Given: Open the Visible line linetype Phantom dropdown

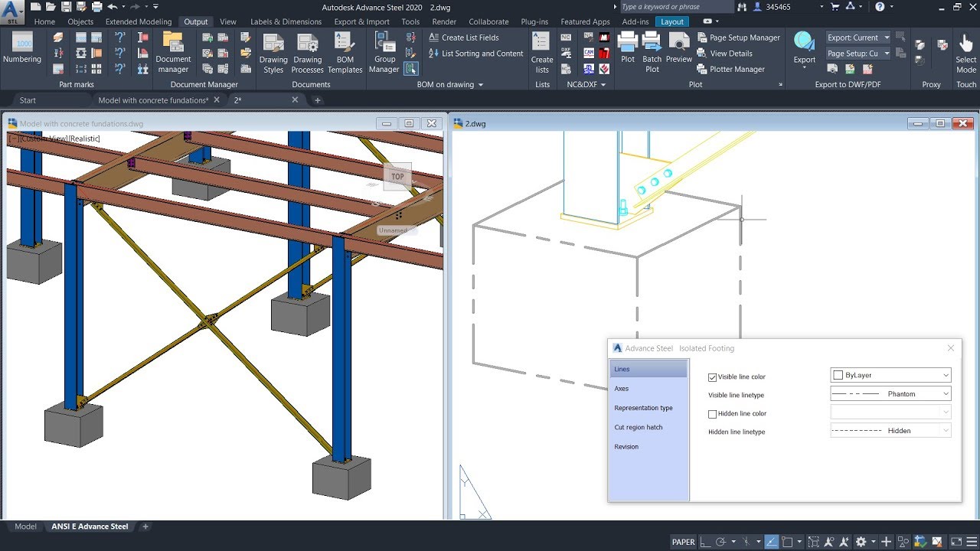Looking at the screenshot, I should click(890, 393).
